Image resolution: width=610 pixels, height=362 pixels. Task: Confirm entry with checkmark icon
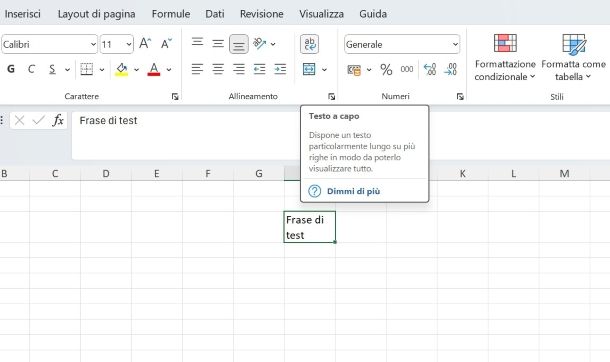[x=38, y=121]
